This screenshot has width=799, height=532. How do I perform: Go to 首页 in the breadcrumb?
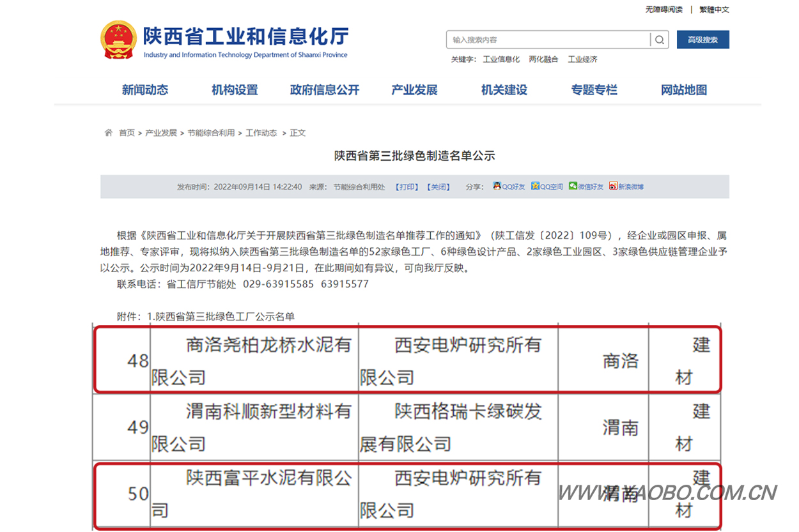[127, 133]
